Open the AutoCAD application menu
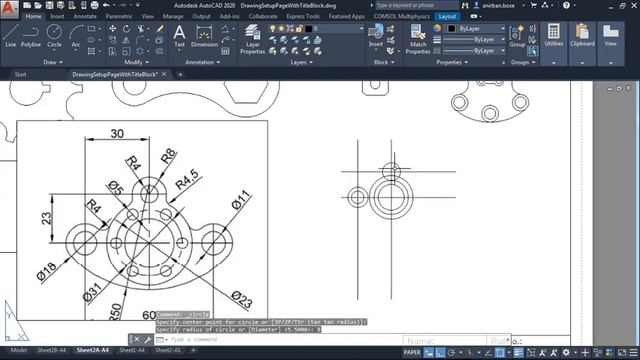The height and width of the screenshot is (360, 640). (x=9, y=9)
